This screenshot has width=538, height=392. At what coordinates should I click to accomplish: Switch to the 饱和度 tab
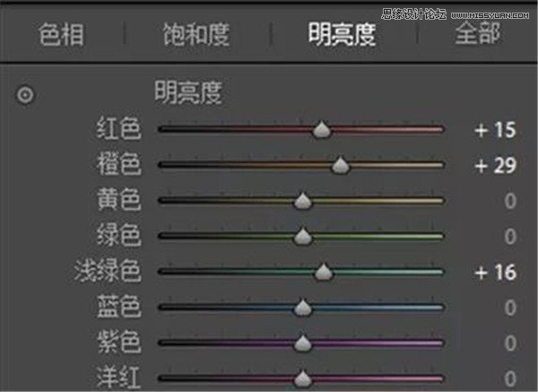click(195, 35)
